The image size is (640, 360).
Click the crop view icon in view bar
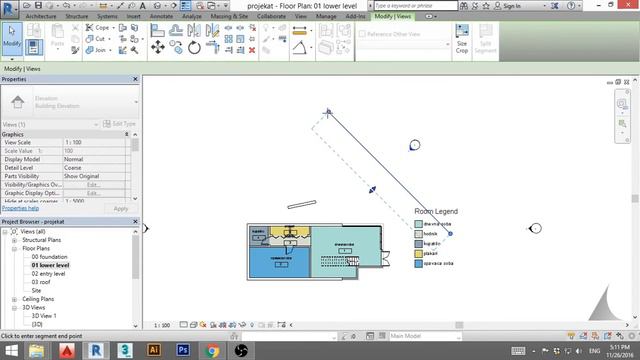tap(223, 325)
